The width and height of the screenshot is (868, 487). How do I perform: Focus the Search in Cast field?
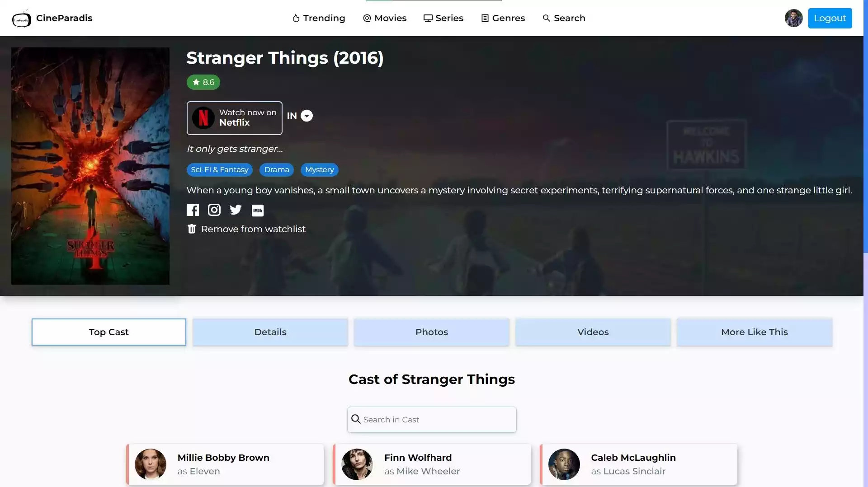(x=432, y=420)
